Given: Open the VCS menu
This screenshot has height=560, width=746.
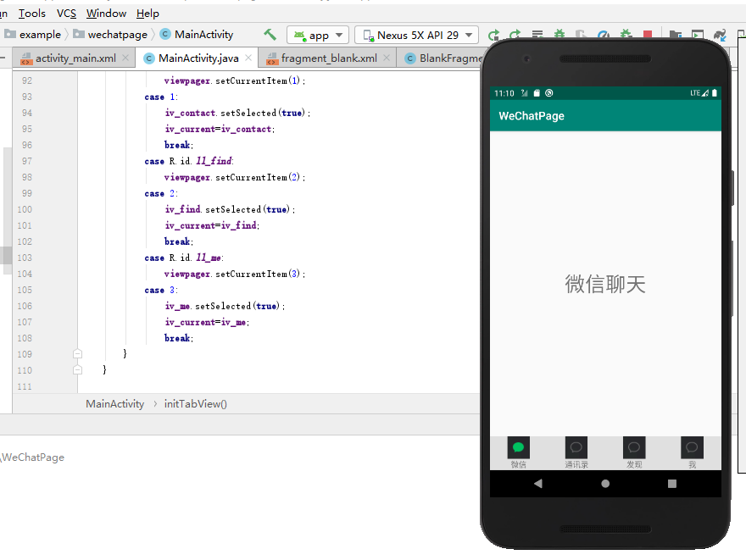Looking at the screenshot, I should [x=66, y=14].
